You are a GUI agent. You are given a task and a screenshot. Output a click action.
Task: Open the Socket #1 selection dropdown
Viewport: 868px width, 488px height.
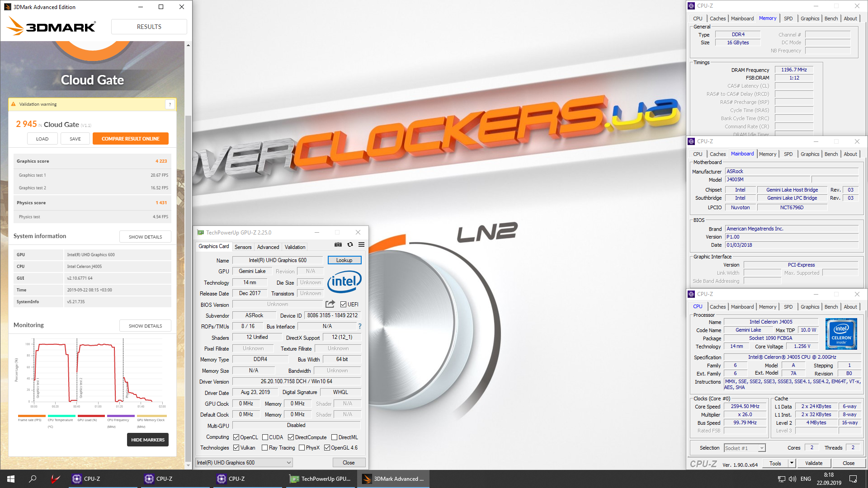745,448
